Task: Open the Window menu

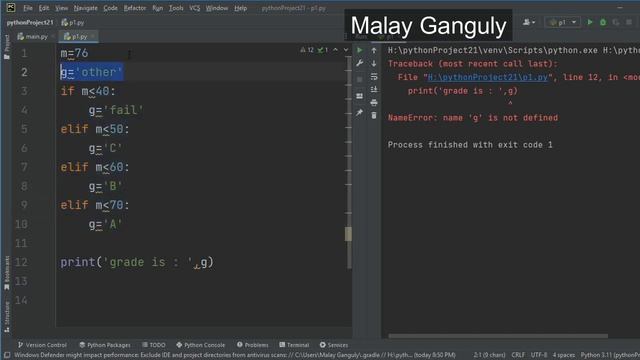Action: 217,8
